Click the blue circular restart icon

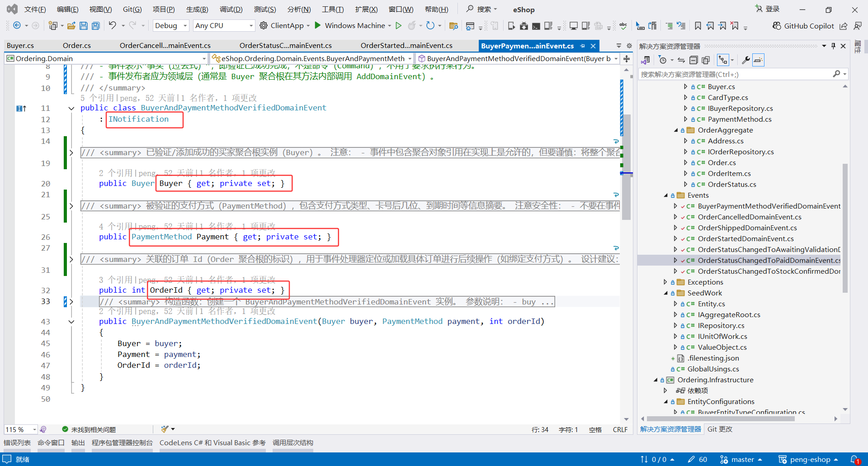430,26
